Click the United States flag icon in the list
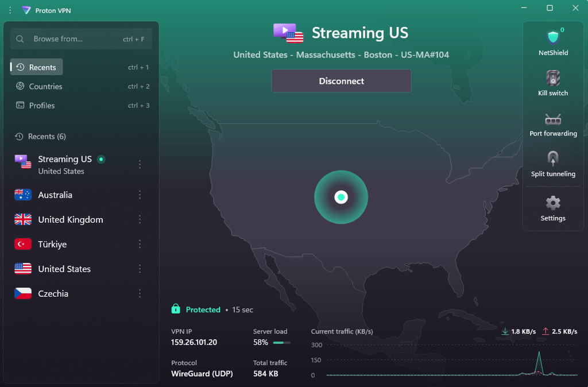Screen dimensions: 588x387 pyautogui.click(x=23, y=269)
